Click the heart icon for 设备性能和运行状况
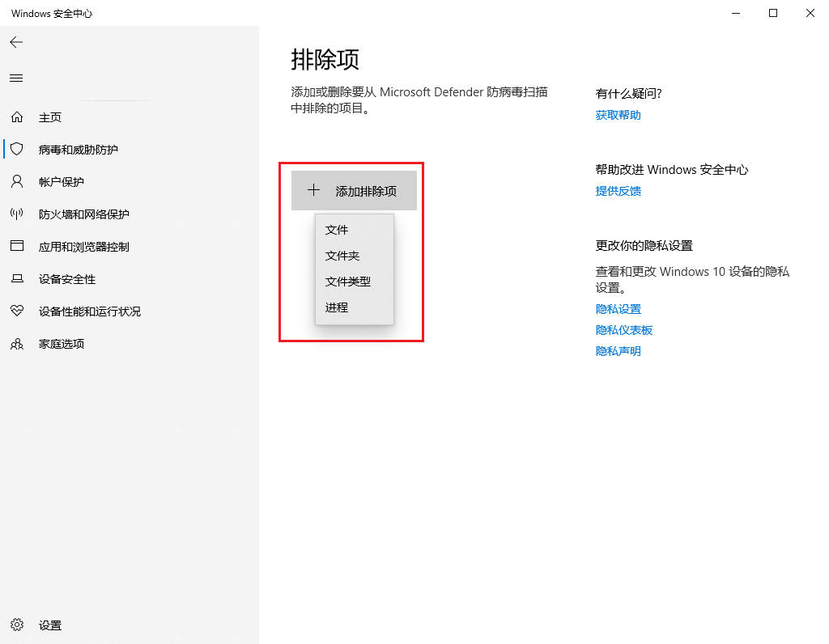The height and width of the screenshot is (644, 829). point(17,311)
